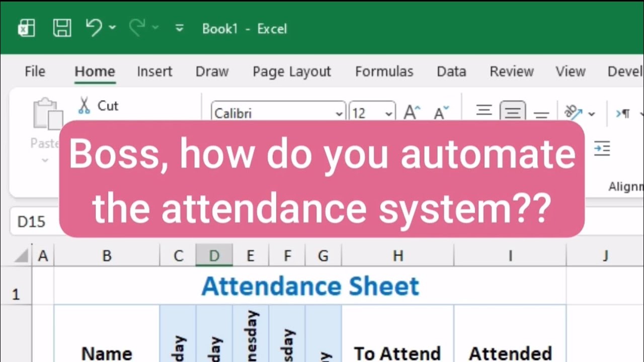This screenshot has width=644, height=362.
Task: Click the text Orientation icon
Action: 573,112
